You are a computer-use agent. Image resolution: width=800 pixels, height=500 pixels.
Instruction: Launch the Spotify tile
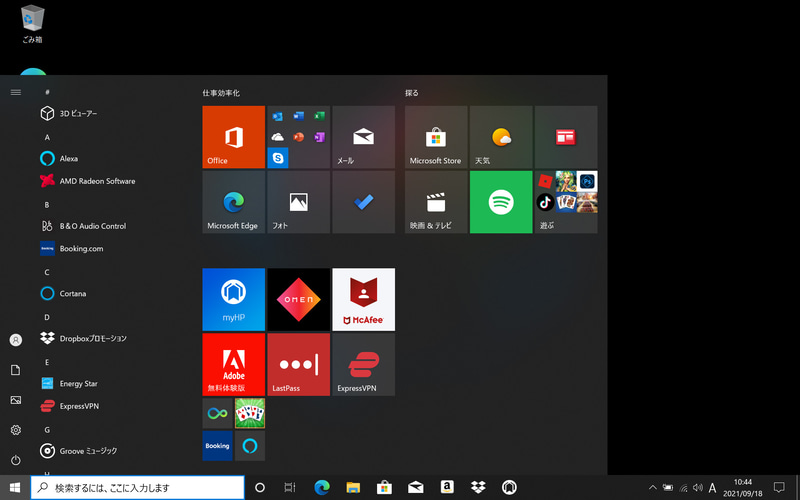click(501, 202)
